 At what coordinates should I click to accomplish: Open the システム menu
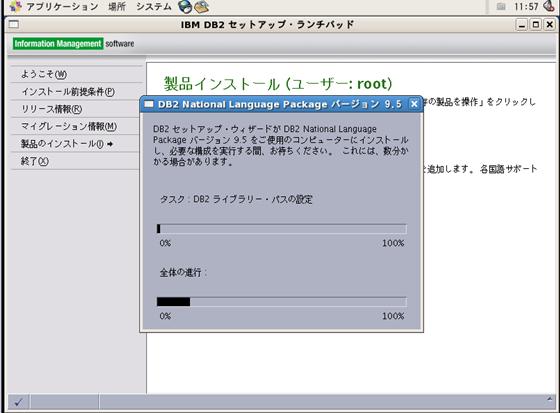point(154,6)
